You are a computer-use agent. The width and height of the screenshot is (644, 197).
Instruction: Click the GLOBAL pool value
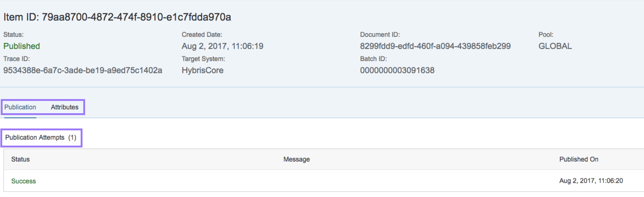555,46
